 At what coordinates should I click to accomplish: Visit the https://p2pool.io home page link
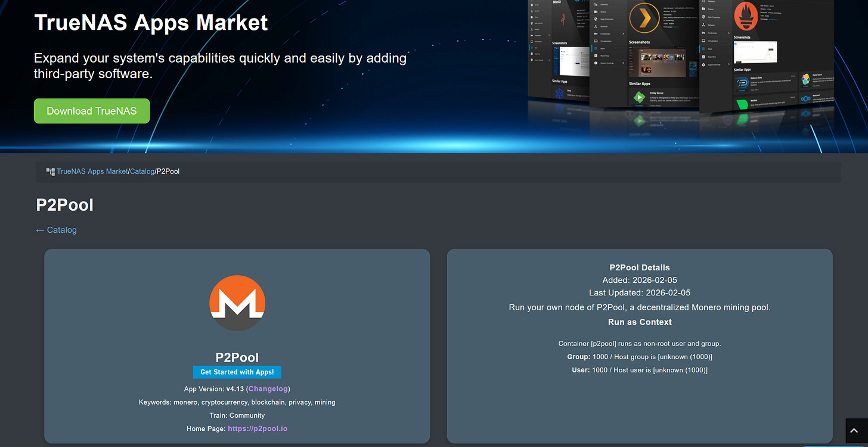[258, 428]
